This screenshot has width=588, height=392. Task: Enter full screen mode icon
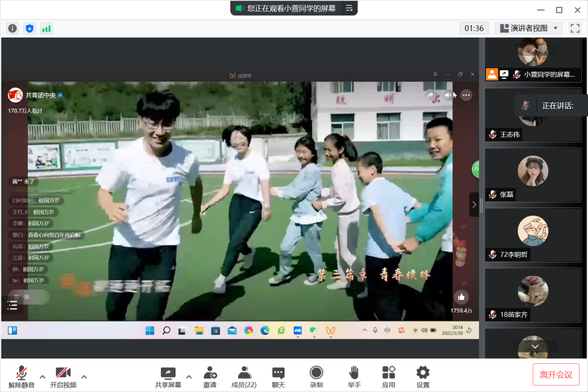click(x=575, y=28)
